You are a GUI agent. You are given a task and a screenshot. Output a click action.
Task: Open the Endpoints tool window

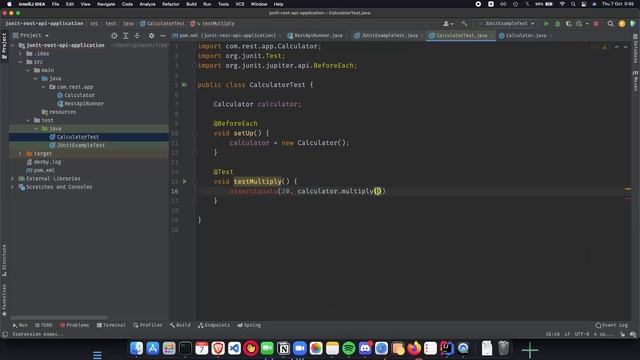pyautogui.click(x=214, y=325)
